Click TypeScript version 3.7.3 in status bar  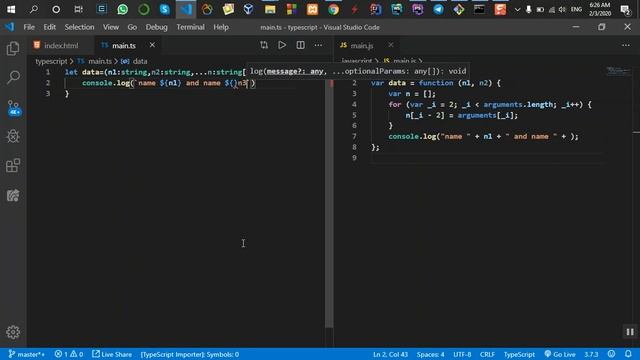(x=591, y=354)
